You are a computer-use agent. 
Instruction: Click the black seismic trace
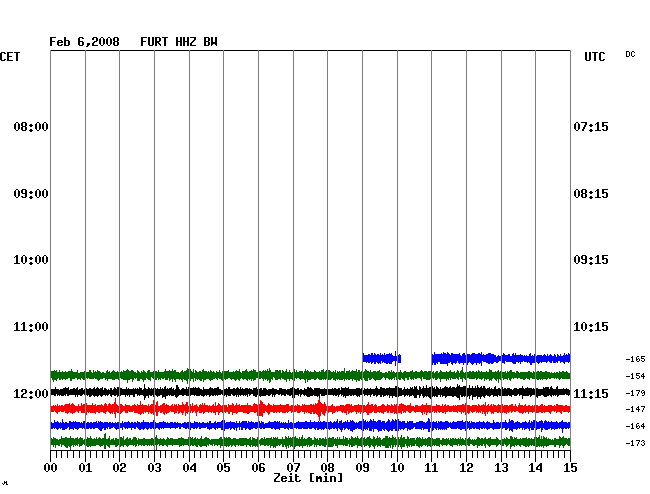click(310, 392)
